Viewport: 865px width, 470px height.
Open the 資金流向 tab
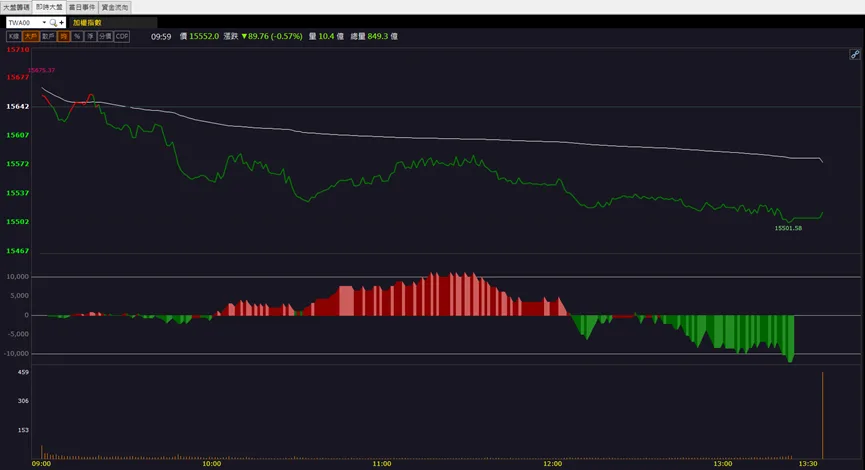click(x=115, y=8)
